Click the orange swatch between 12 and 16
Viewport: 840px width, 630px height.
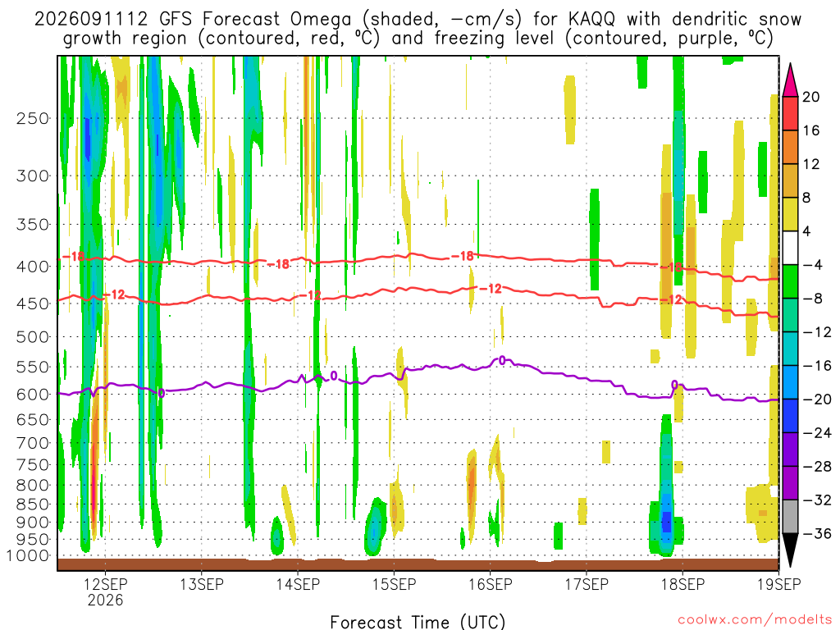point(790,148)
